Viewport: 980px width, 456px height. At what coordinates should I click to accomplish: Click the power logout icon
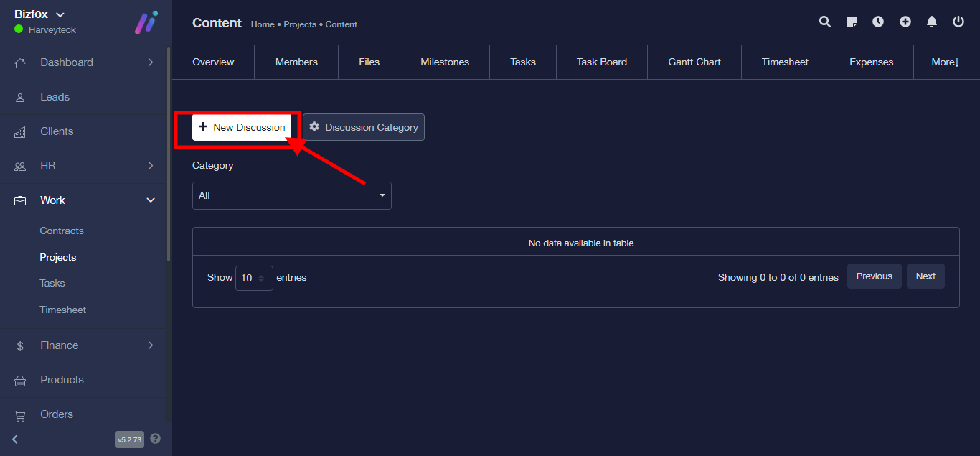click(958, 22)
